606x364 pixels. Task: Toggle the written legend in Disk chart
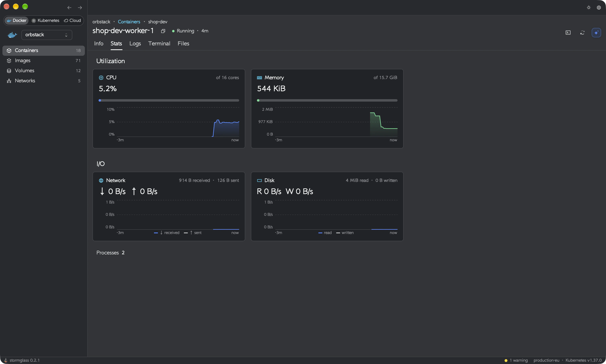(345, 233)
